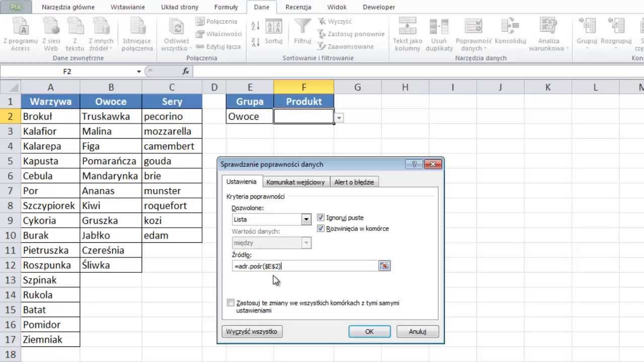Select the Ustawienia dialog tab
The height and width of the screenshot is (362, 644).
click(241, 182)
